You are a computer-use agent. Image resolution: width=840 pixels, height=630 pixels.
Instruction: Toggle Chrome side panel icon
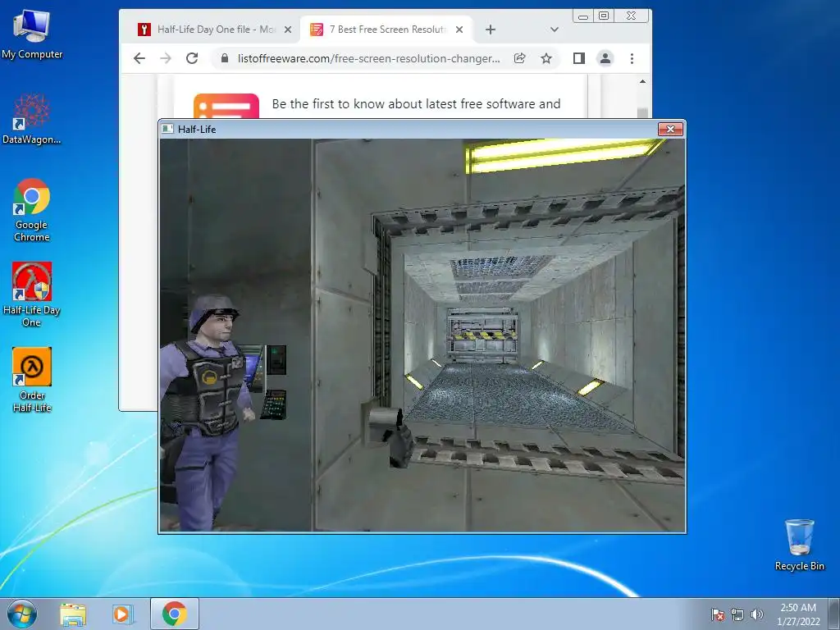(579, 58)
